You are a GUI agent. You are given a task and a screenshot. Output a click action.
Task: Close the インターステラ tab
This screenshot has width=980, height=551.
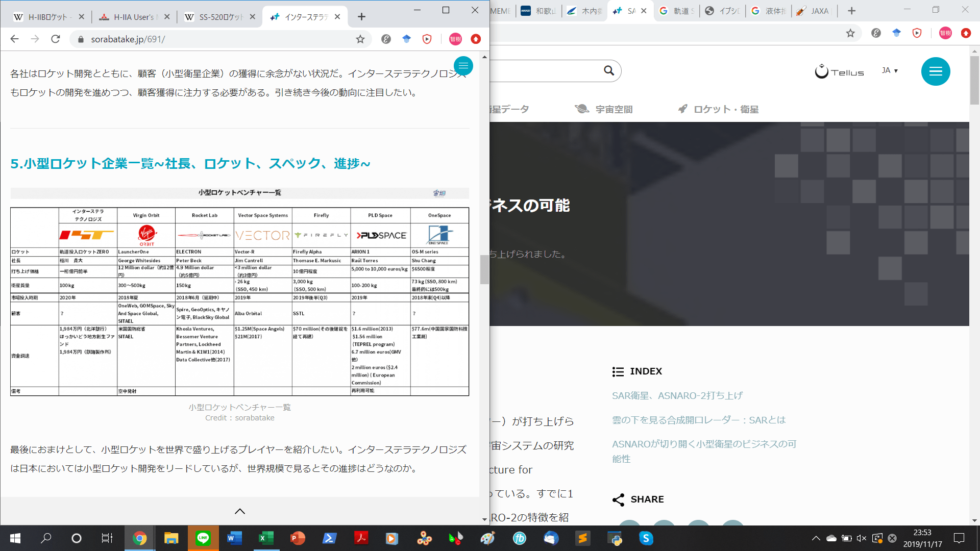pyautogui.click(x=337, y=17)
